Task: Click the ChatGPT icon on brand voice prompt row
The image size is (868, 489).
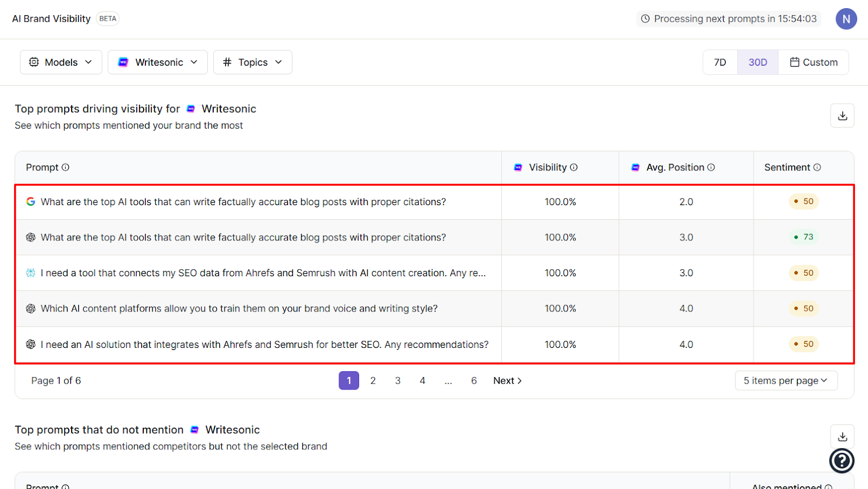Action: click(31, 308)
